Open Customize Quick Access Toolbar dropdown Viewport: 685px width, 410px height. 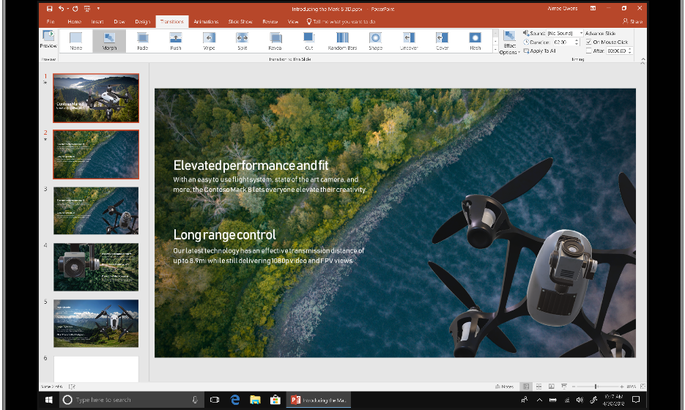(98, 8)
